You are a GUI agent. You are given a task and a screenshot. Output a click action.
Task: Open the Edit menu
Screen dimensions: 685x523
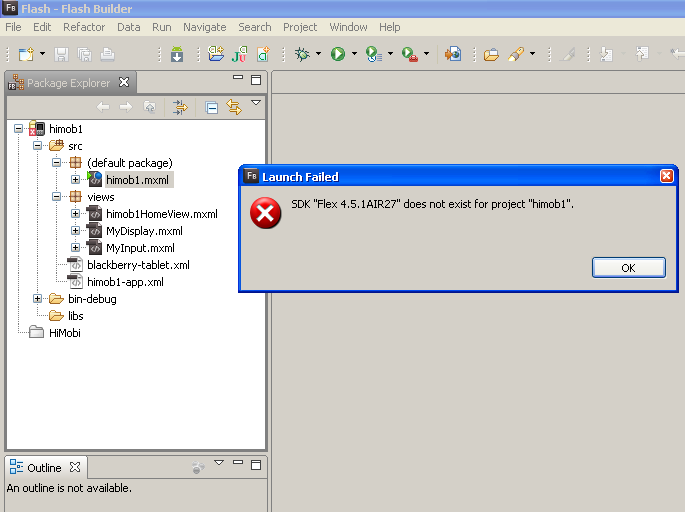point(42,27)
